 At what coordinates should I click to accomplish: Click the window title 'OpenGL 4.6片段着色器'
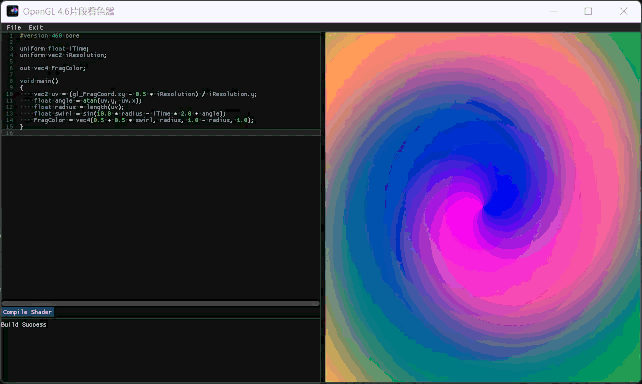tap(68, 11)
